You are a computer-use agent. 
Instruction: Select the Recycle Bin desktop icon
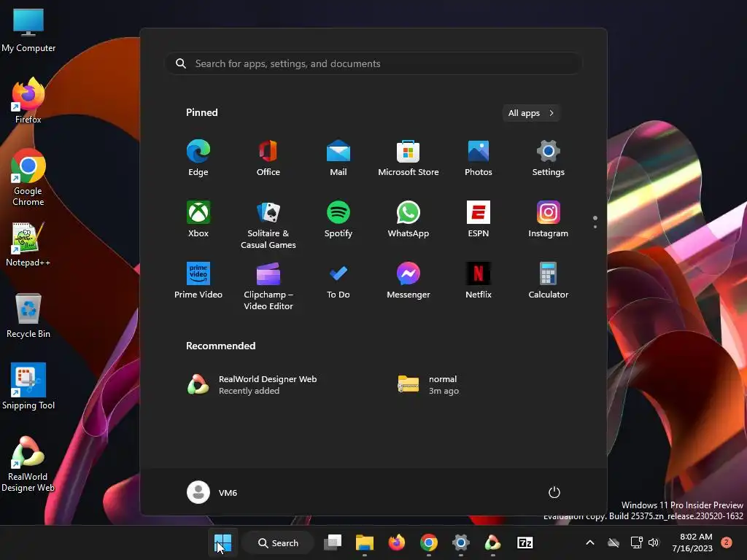point(28,316)
